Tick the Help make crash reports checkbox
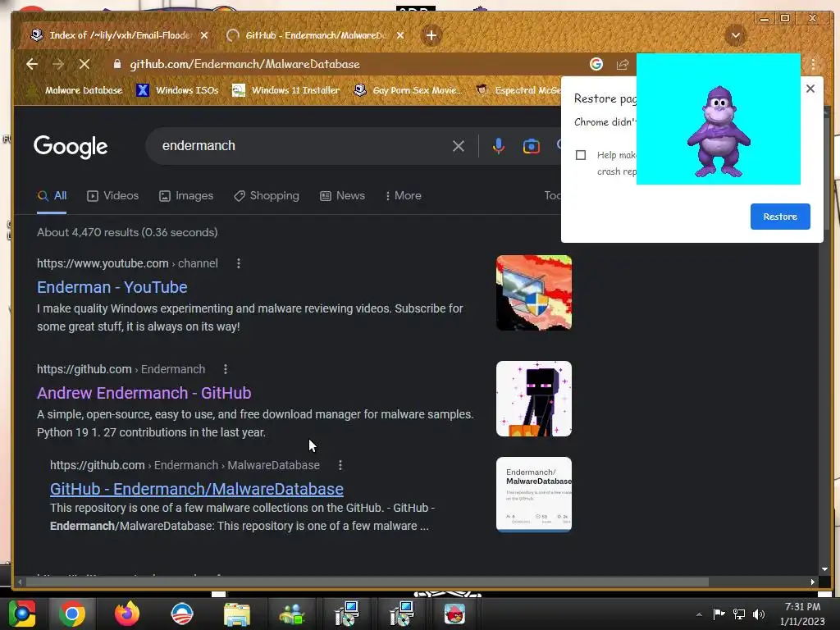 point(581,155)
